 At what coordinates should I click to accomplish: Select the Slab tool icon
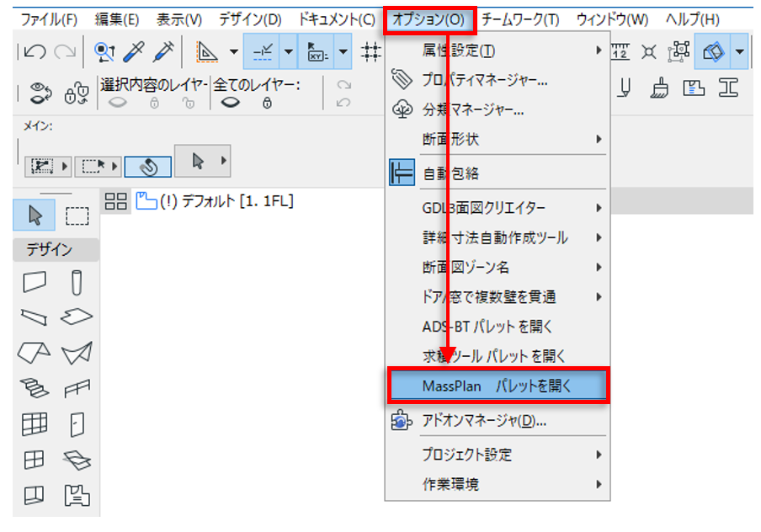[77, 317]
